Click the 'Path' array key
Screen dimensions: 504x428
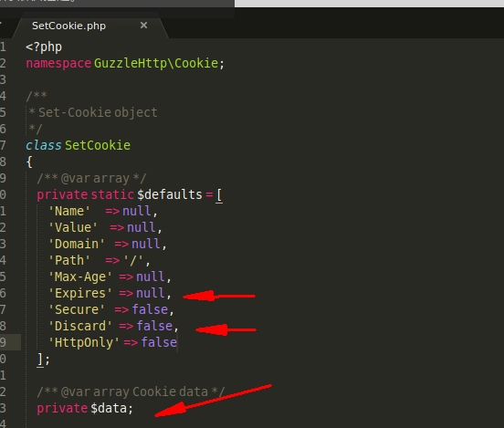(69, 260)
